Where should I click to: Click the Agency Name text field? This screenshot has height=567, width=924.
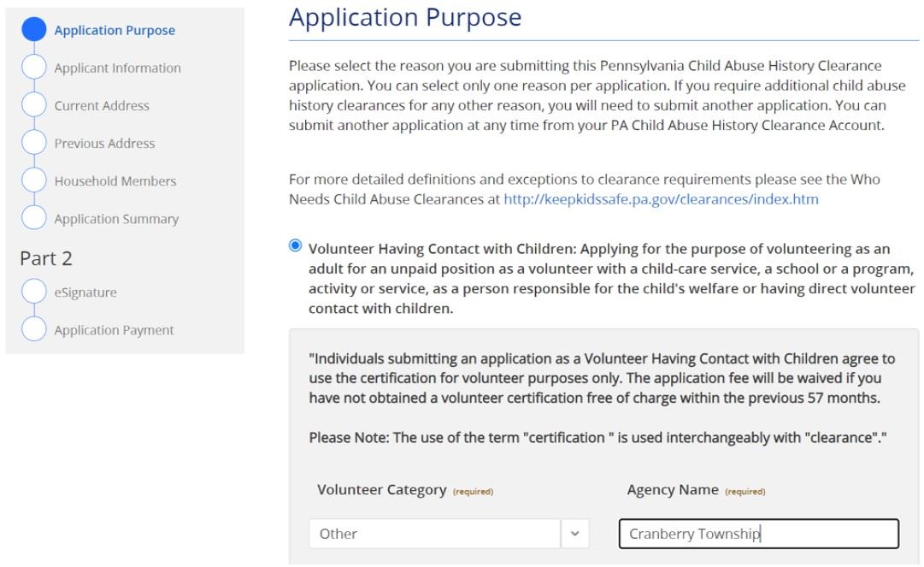758,534
